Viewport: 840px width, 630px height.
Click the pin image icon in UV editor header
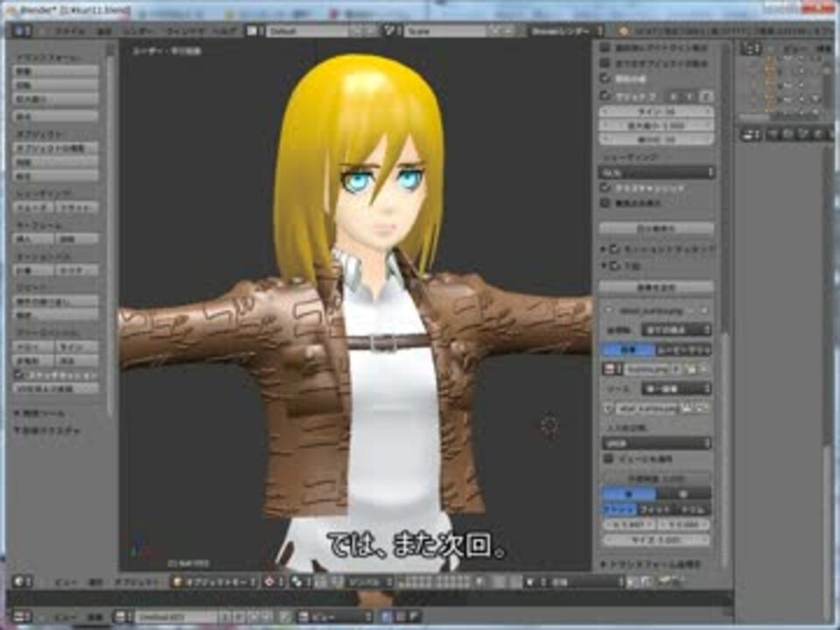tap(286, 617)
